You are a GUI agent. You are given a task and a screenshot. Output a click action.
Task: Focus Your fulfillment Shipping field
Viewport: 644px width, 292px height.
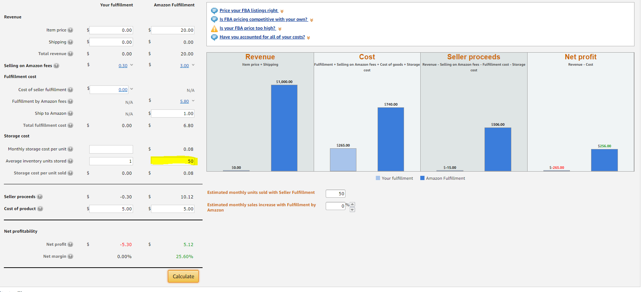pos(111,42)
